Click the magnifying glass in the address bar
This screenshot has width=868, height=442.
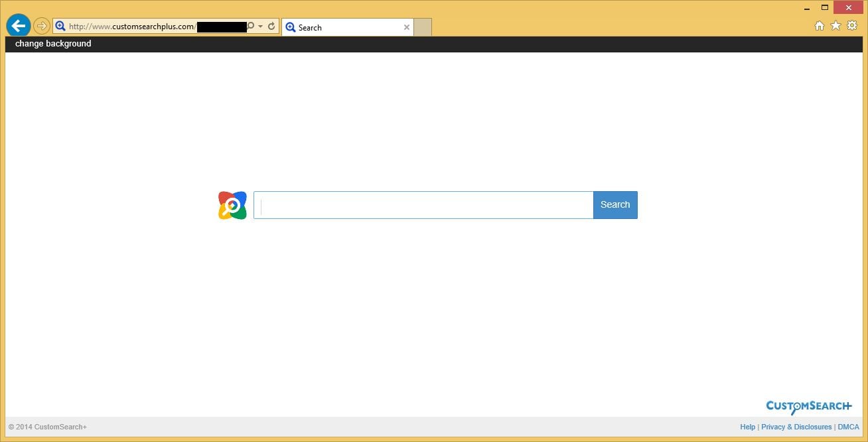(60, 26)
